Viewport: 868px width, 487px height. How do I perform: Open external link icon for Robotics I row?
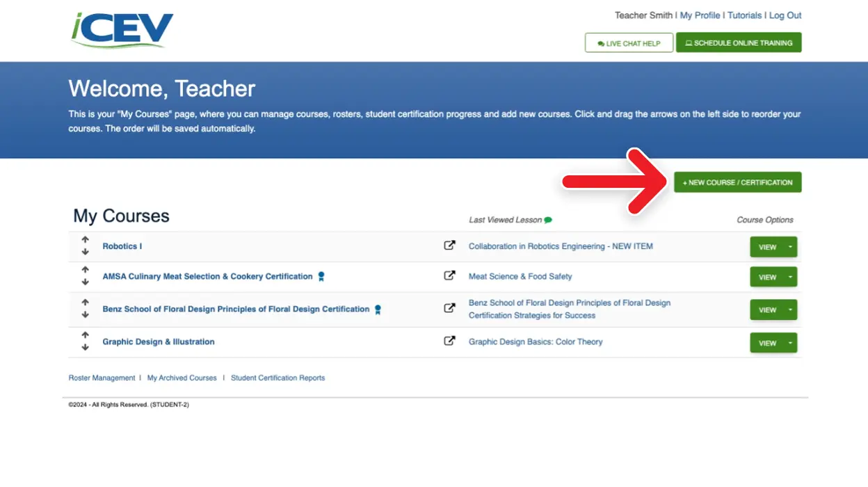(449, 246)
